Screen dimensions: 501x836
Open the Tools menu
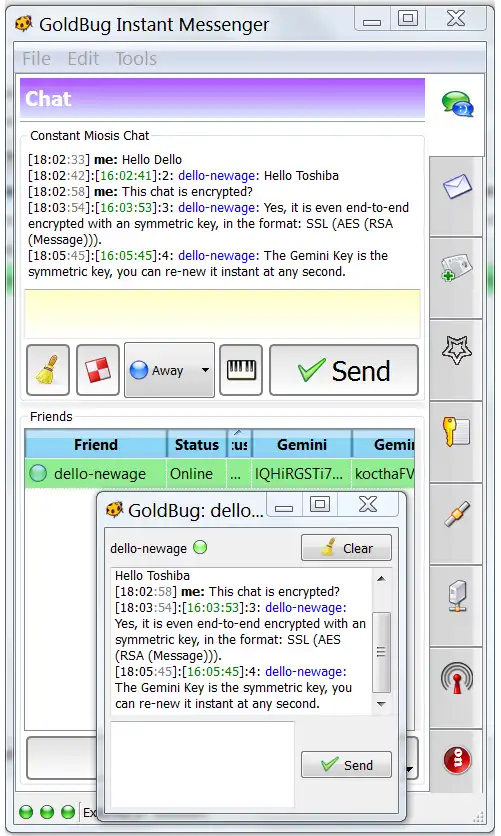coord(136,58)
